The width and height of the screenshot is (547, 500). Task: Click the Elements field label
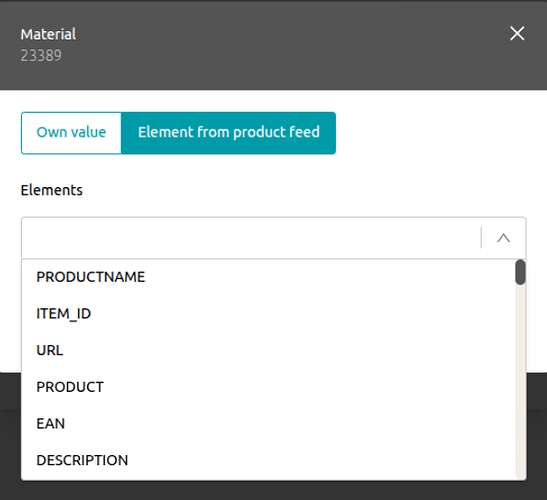(x=52, y=191)
